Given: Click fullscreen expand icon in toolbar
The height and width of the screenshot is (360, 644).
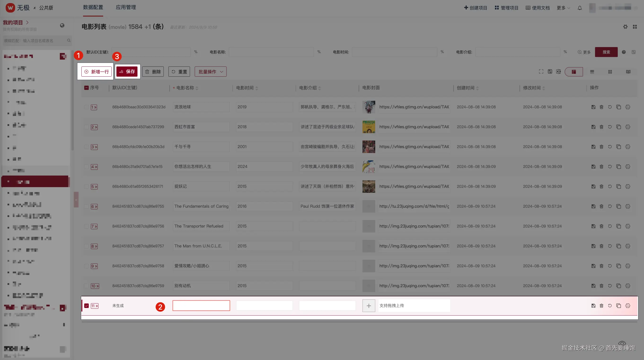Looking at the screenshot, I should click(x=541, y=72).
